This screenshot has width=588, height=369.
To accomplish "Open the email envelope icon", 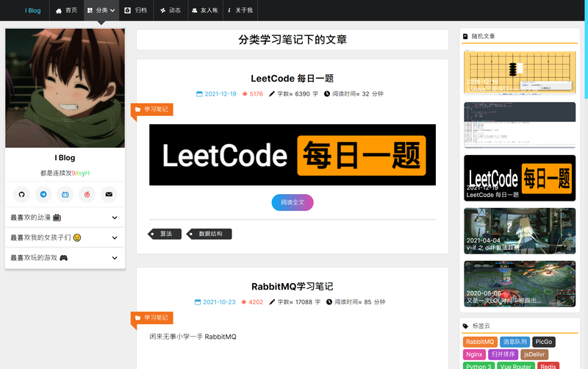I will [x=109, y=194].
